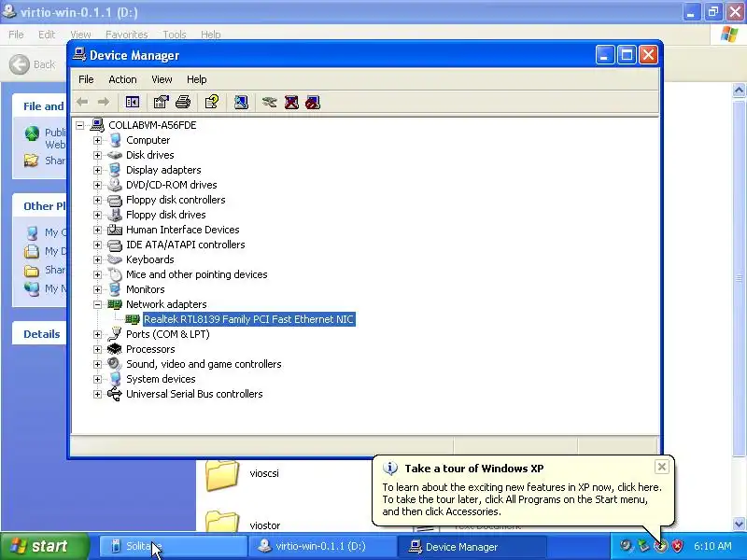Expand Human Interface Devices node
This screenshot has height=560, width=747.
[97, 230]
